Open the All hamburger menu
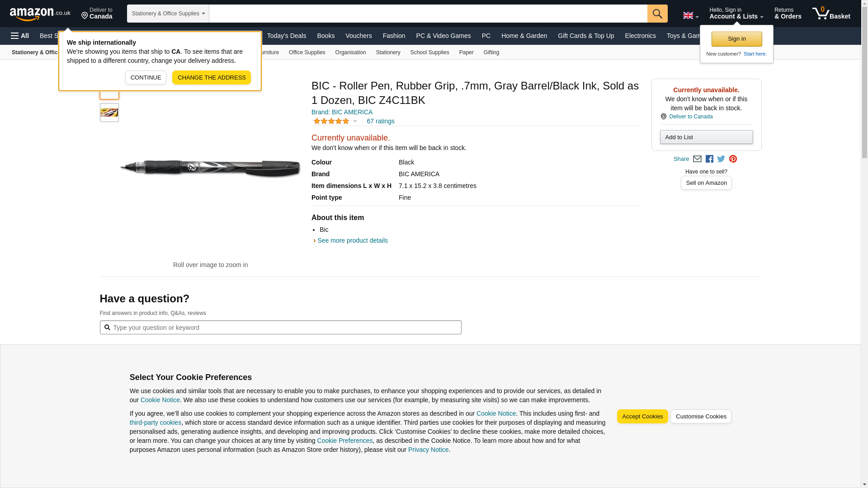 tap(20, 36)
